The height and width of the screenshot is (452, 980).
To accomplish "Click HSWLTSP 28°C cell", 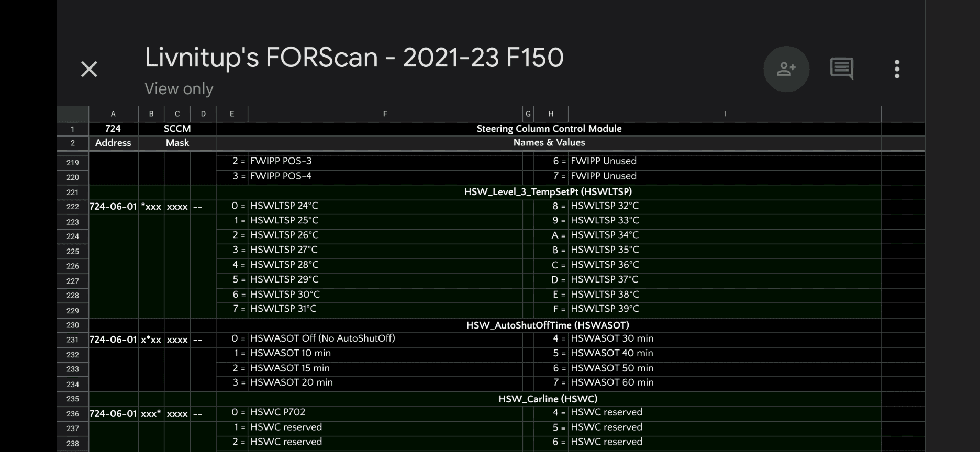I will (x=385, y=265).
